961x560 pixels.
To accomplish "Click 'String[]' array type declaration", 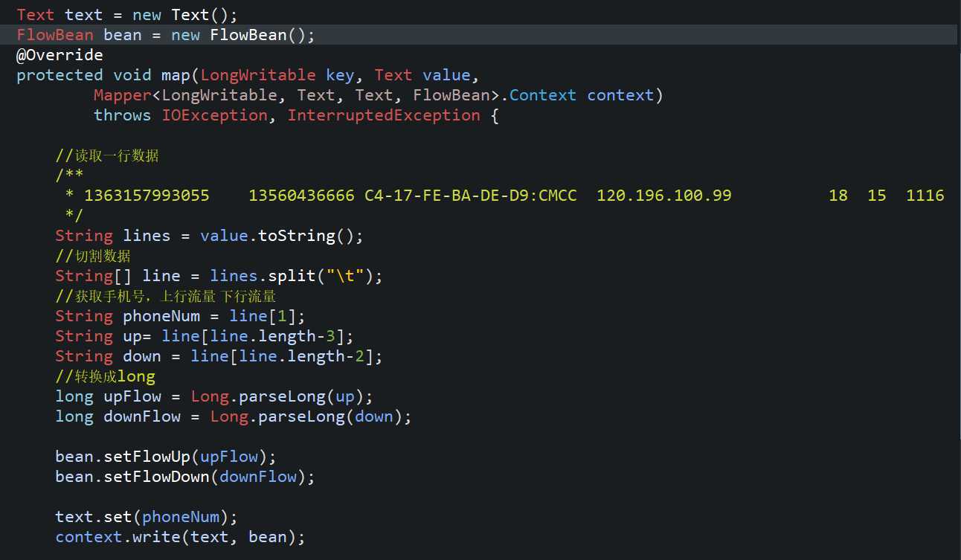I will (94, 276).
